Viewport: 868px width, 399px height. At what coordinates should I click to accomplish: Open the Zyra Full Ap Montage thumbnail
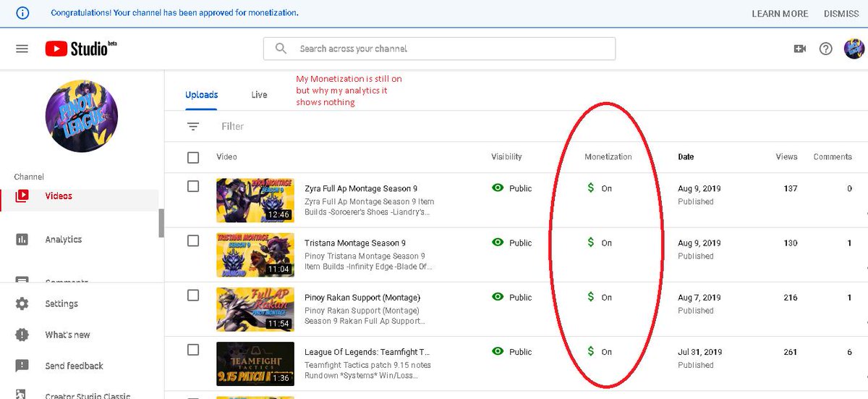click(x=255, y=201)
